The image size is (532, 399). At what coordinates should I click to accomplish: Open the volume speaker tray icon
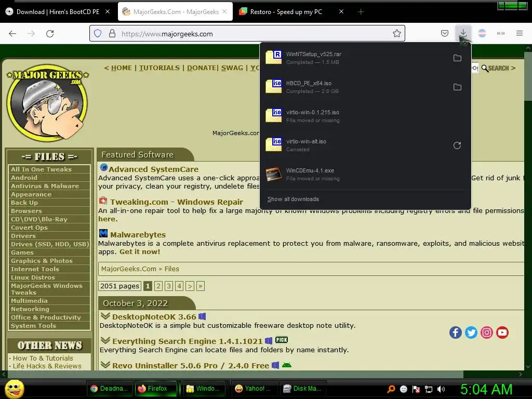(x=441, y=389)
